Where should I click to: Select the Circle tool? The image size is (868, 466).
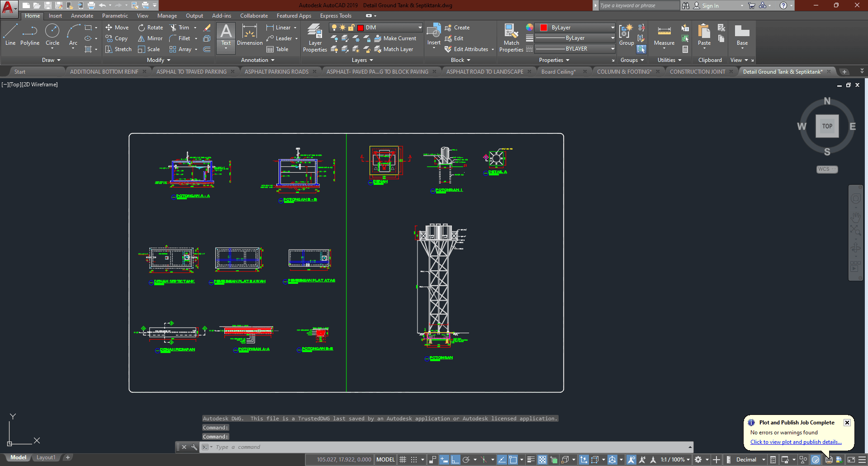[x=52, y=35]
